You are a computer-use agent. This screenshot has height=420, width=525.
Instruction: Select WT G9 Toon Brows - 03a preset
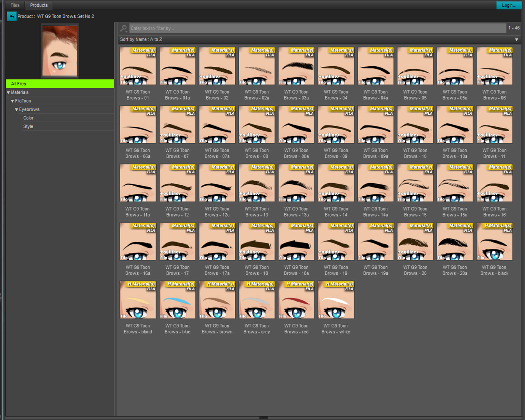coord(296,66)
